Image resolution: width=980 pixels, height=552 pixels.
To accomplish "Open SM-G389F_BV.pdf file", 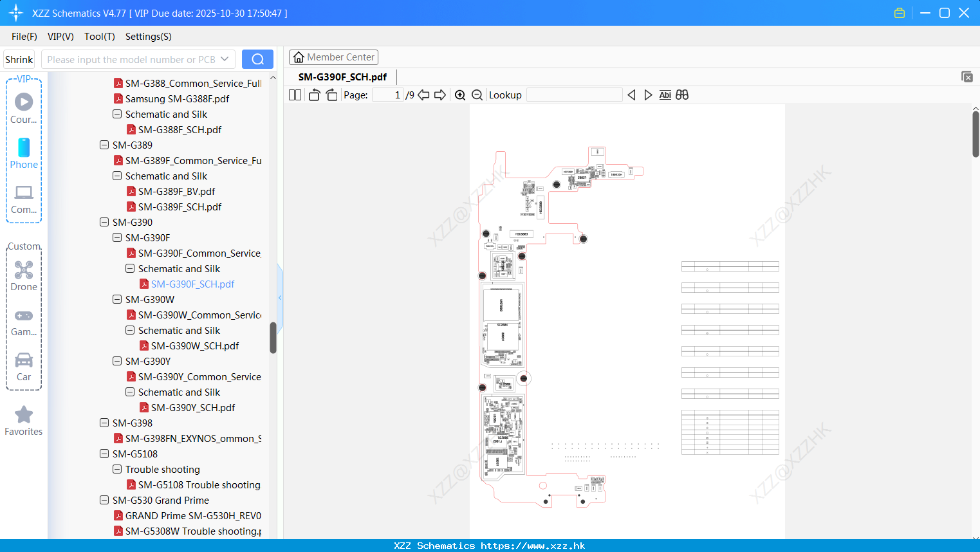I will click(176, 191).
